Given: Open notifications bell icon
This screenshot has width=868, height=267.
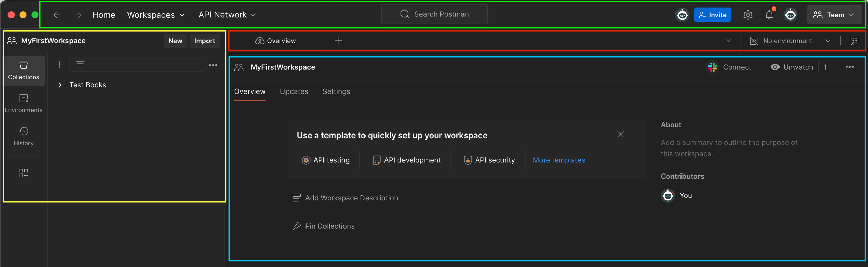Looking at the screenshot, I should pos(769,15).
